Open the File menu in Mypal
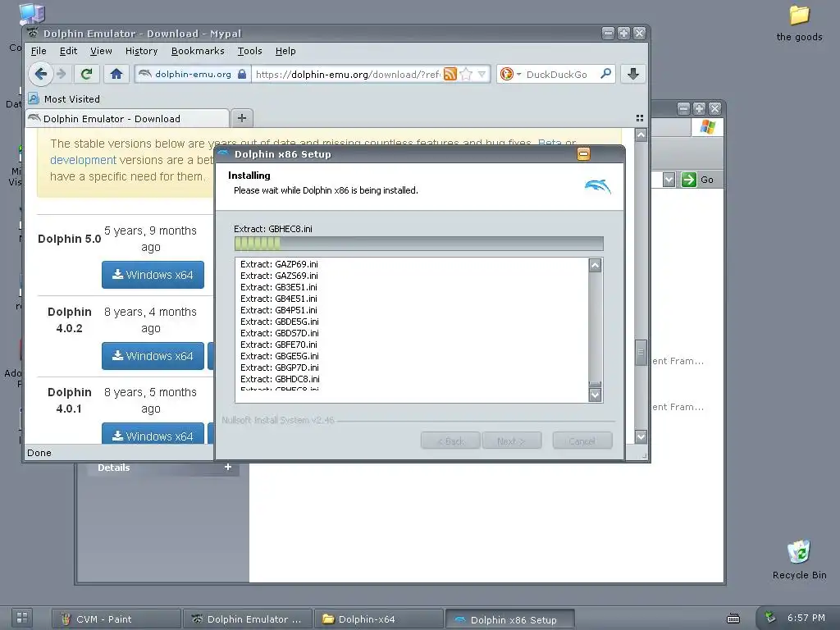Screen dimensions: 840x630 point(39,51)
